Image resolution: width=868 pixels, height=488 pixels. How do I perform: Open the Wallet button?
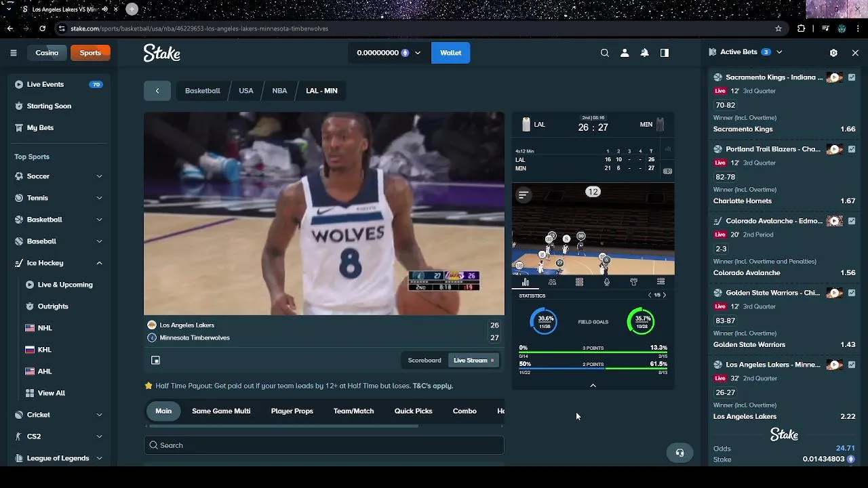tap(451, 53)
